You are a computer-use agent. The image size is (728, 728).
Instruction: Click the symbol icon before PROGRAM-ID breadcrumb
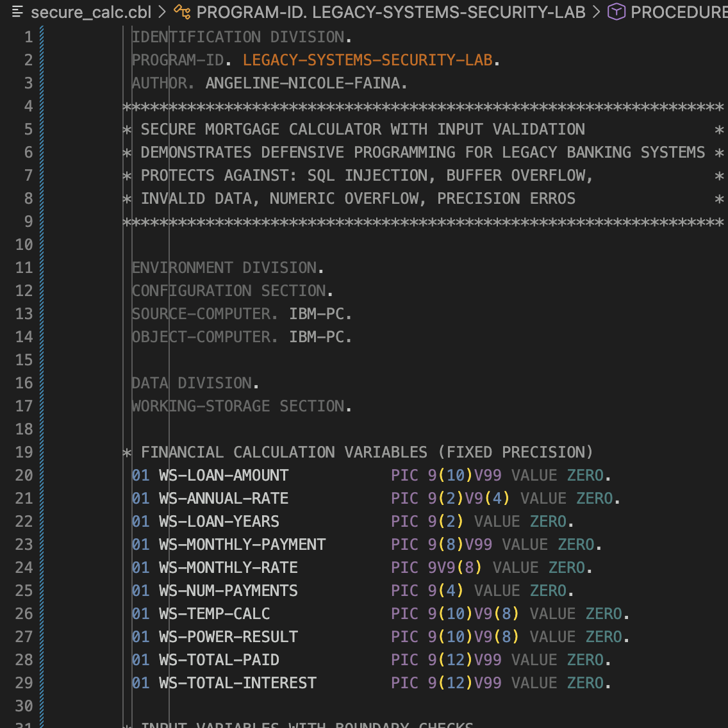[183, 12]
